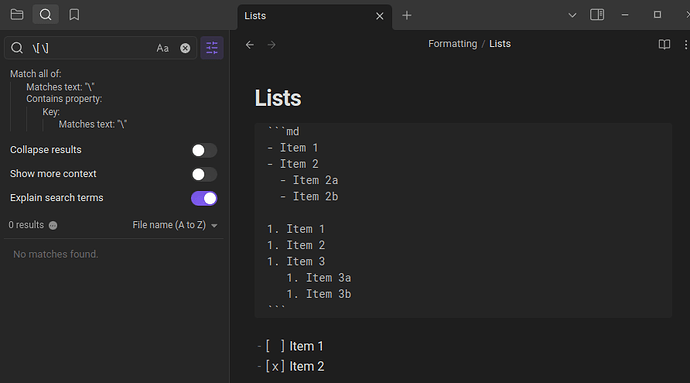Image resolution: width=690 pixels, height=383 pixels.
Task: Click the Lists note heading
Action: coord(278,98)
